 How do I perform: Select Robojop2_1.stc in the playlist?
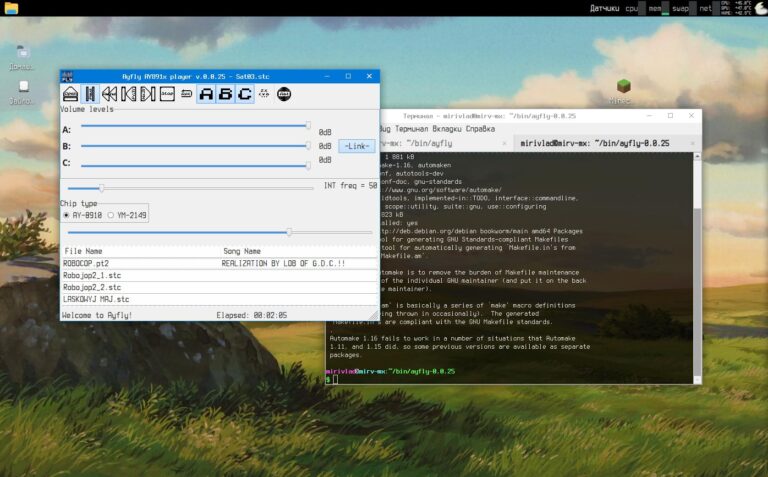(92, 276)
